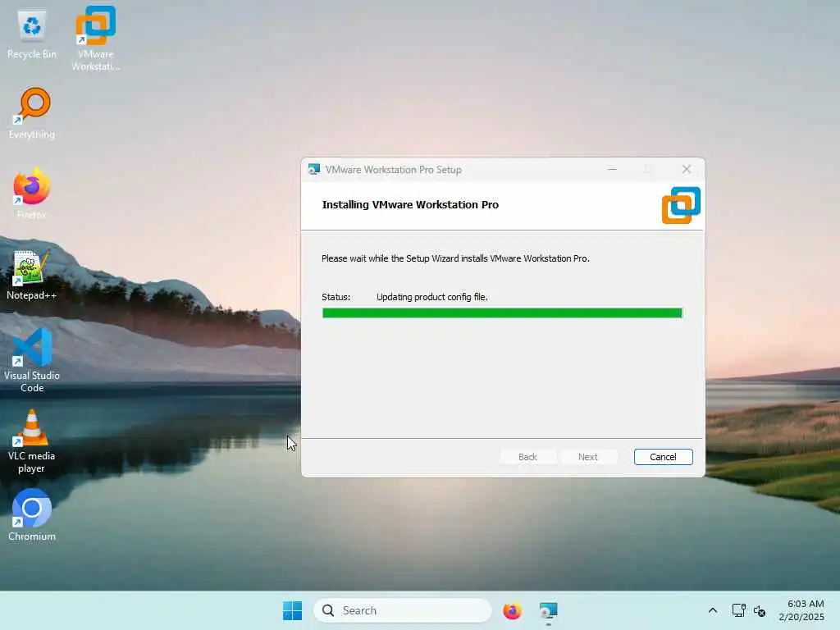Select the Notepad++ desktop shortcut
Screen dimensions: 840x630
click(32, 274)
